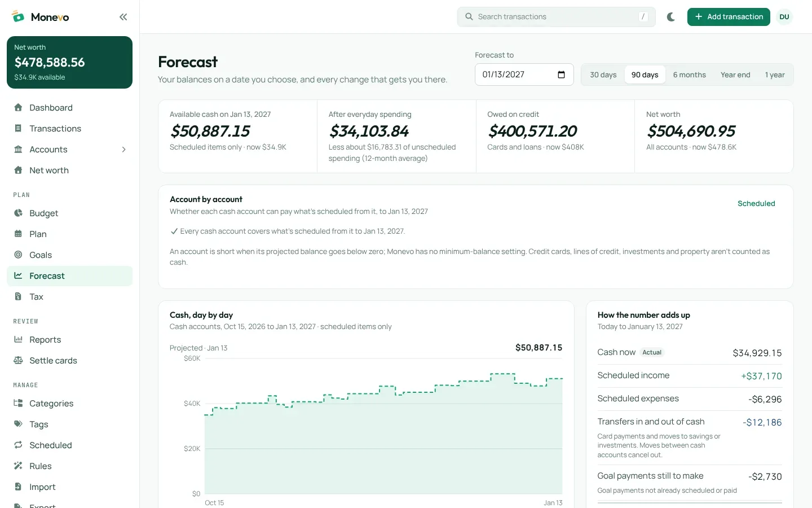812x508 pixels.
Task: Click the Owed on credit value $400,571.20
Action: pos(532,131)
